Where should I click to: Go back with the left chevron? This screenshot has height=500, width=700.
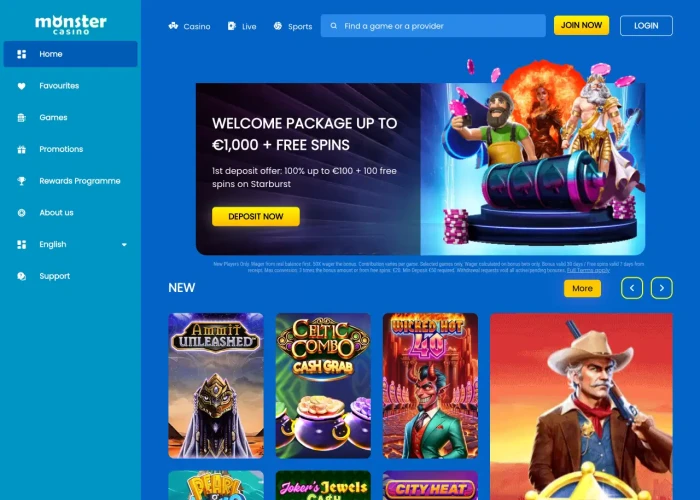[632, 288]
